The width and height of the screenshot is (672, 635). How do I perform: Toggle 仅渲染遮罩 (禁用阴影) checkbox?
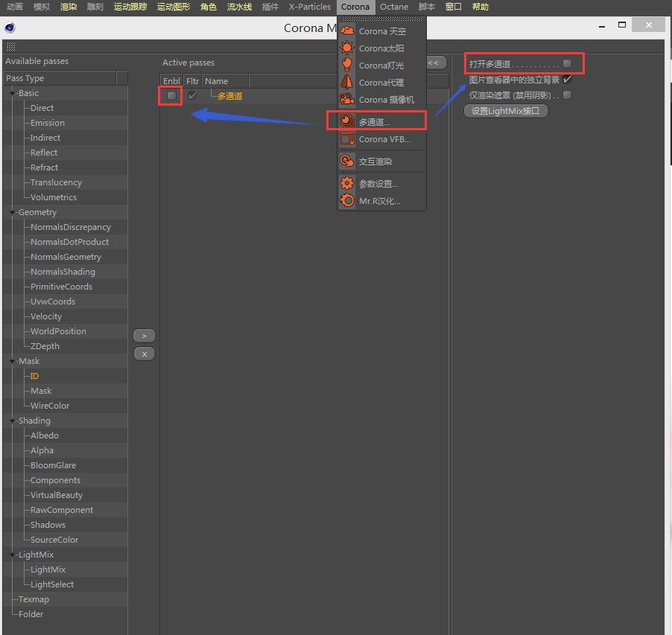(567, 95)
